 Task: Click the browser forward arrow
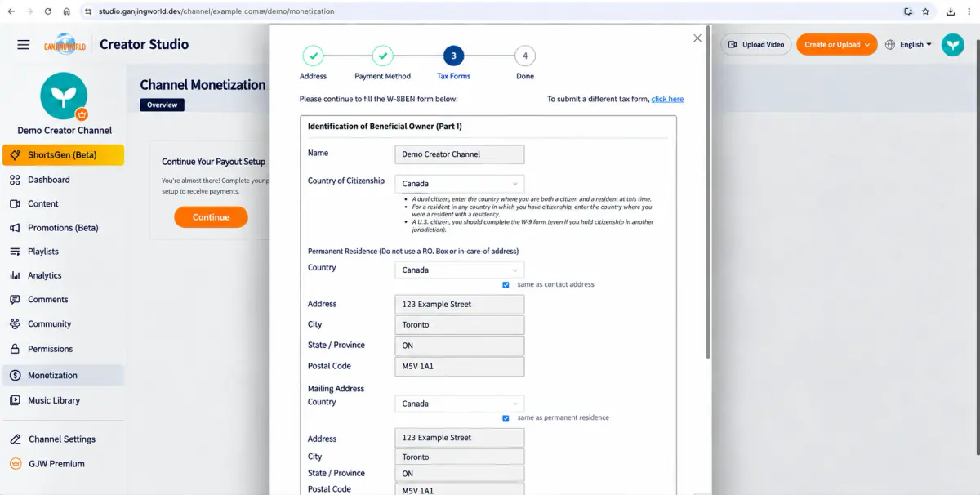click(29, 11)
